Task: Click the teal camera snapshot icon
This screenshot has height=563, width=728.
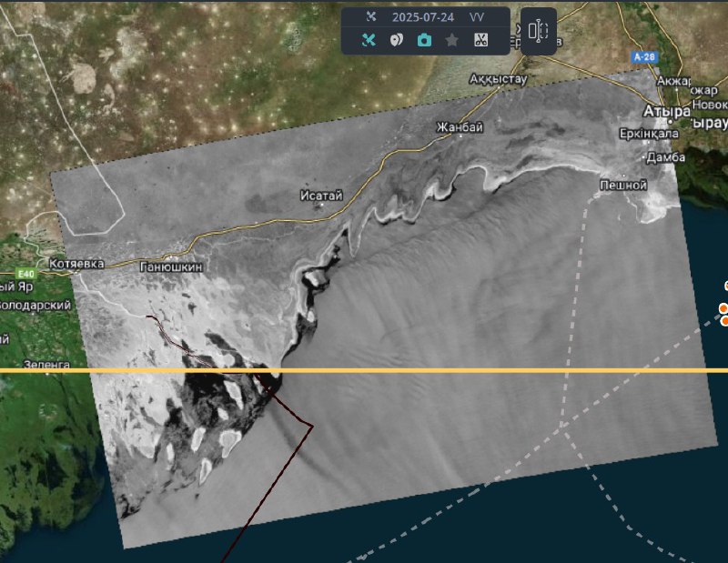Action: (x=424, y=40)
